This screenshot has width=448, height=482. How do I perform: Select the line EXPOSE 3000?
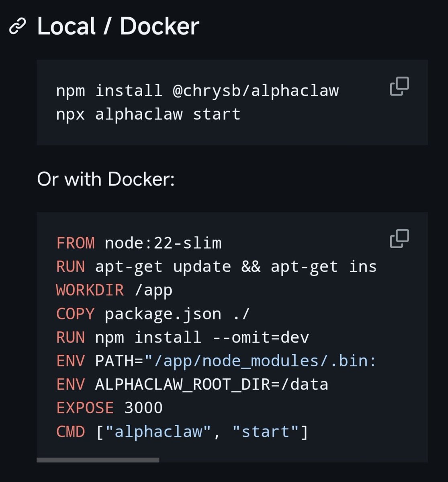[x=109, y=408]
